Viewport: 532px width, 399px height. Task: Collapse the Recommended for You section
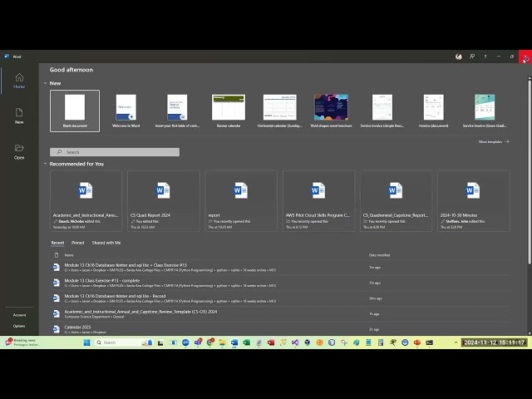pyautogui.click(x=45, y=164)
